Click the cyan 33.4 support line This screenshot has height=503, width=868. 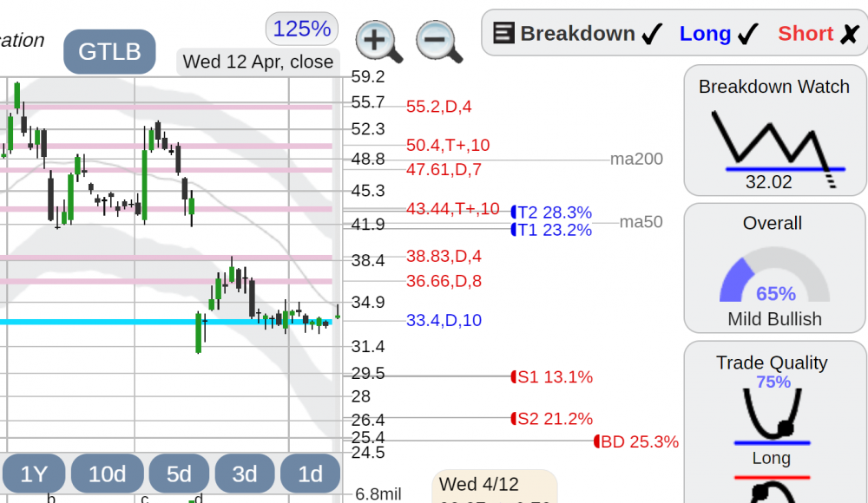[166, 322]
